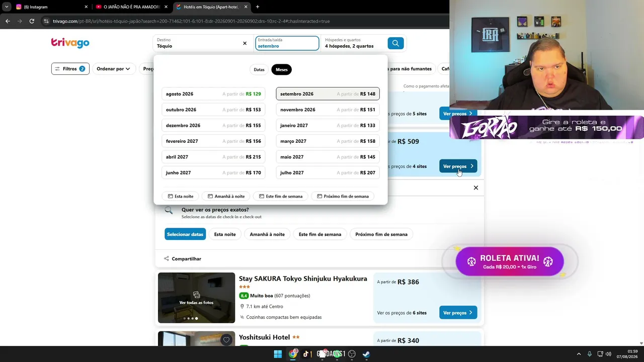This screenshot has height=362, width=644.
Task: Show hidden system tray icons
Action: 579,354
